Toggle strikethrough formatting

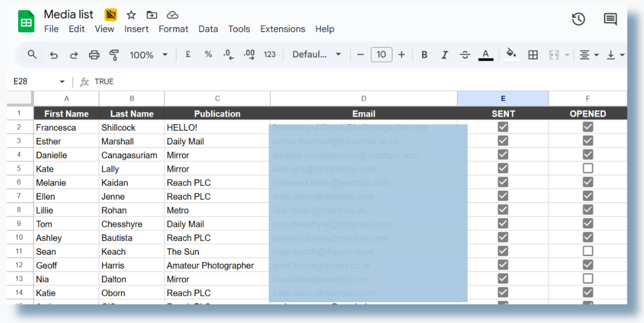465,55
